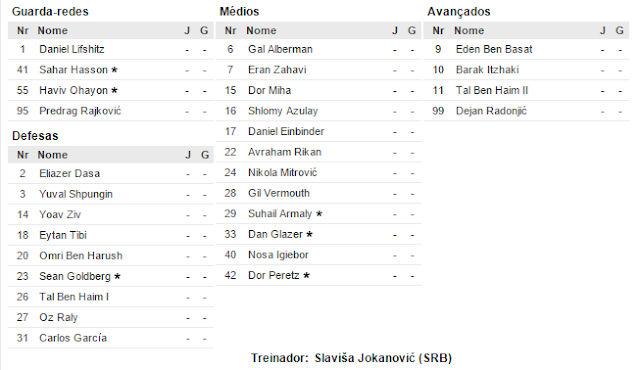Click Tal Ben Haim II forward entry
Image resolution: width=640 pixels, height=370 pixels.
492,91
